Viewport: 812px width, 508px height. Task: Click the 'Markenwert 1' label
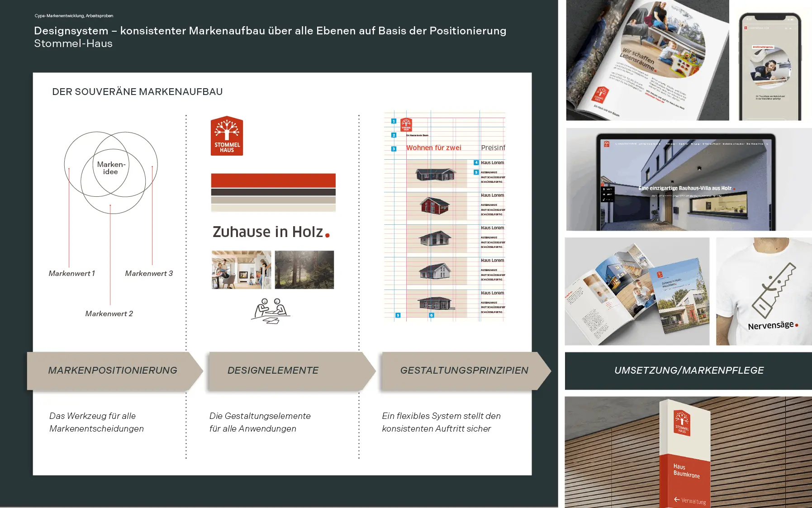(72, 273)
